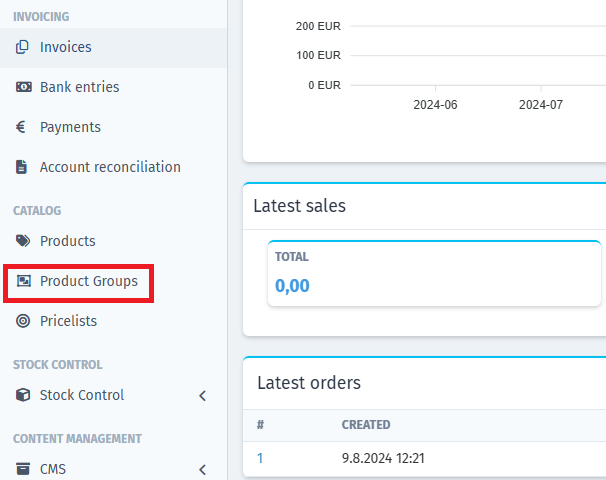606x480 pixels.
Task: Click the Account reconciliation document icon
Action: point(21,167)
